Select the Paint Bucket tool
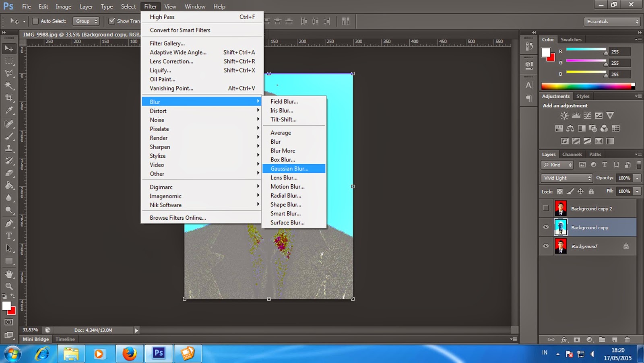 [x=9, y=186]
